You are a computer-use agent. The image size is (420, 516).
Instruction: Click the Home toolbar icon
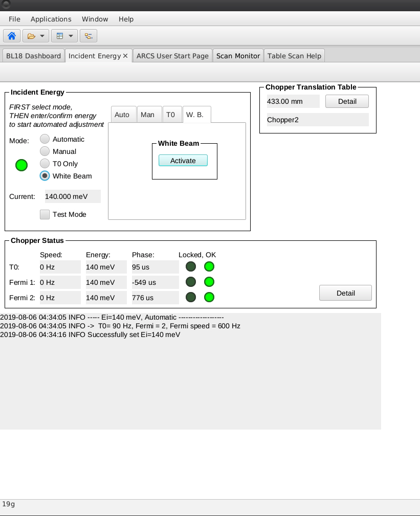point(12,36)
